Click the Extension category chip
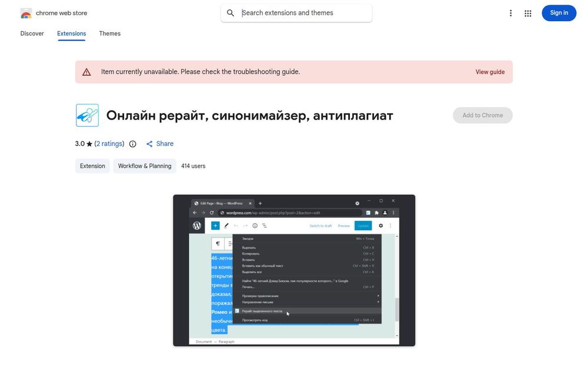This screenshot has width=588, height=368. coord(92,166)
